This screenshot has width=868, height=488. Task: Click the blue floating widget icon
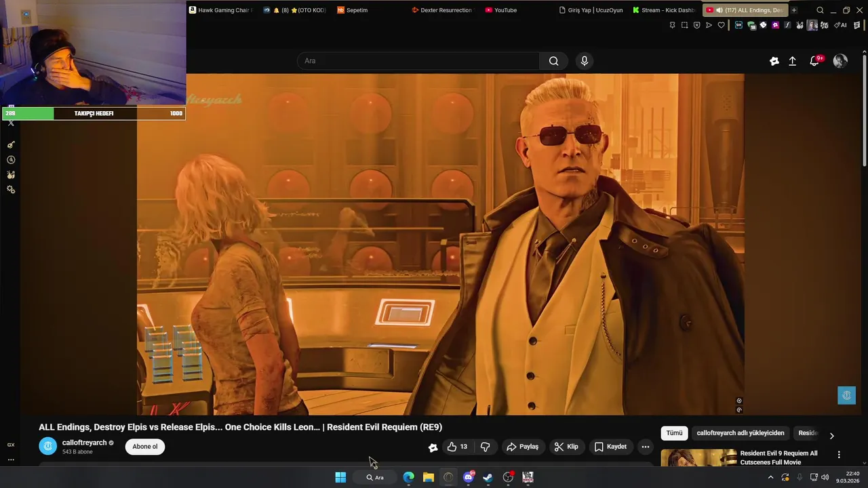point(846,395)
